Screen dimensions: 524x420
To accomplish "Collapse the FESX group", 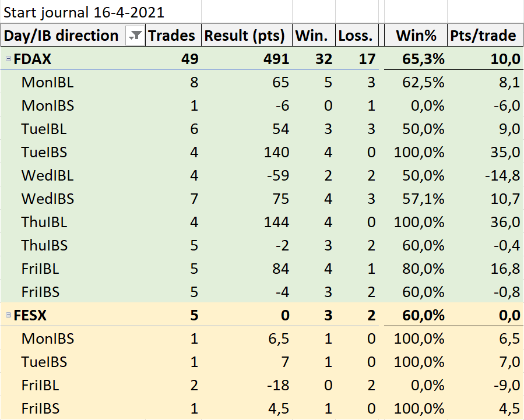I will [9, 315].
